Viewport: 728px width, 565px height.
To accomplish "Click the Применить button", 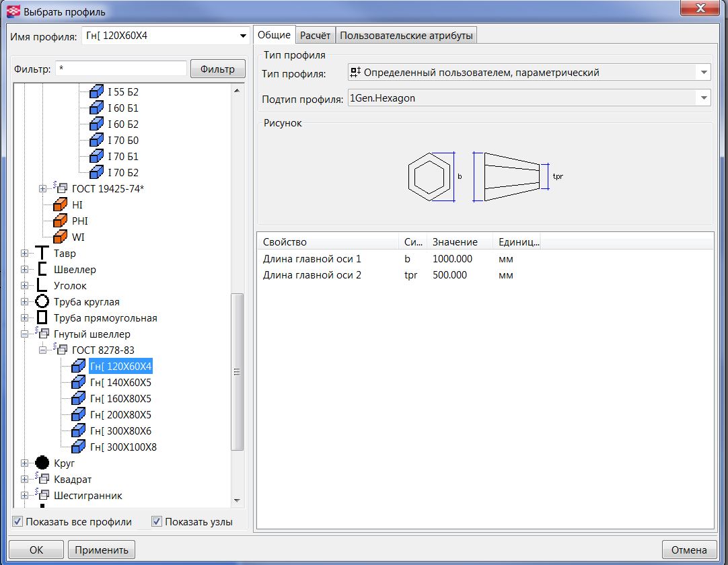I will 102,550.
